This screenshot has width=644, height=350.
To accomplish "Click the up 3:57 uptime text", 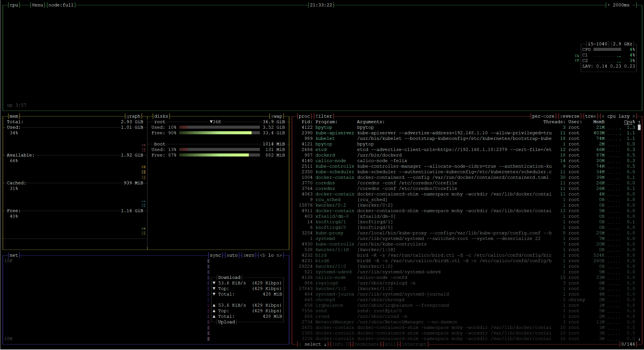I will click(x=17, y=105).
